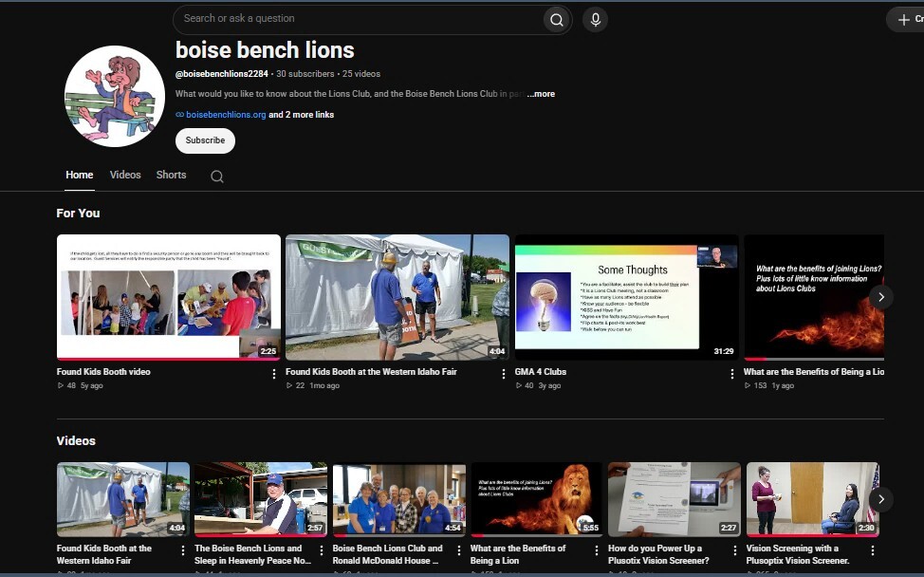The height and width of the screenshot is (577, 924).
Task: Play the Found Kids Booth video thumbnail
Action: click(169, 297)
